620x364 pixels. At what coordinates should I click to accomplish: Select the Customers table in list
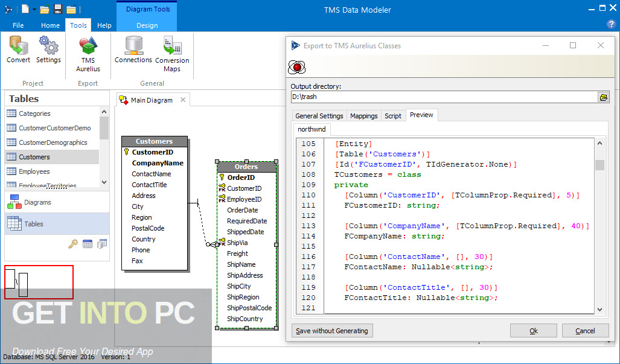pos(52,157)
